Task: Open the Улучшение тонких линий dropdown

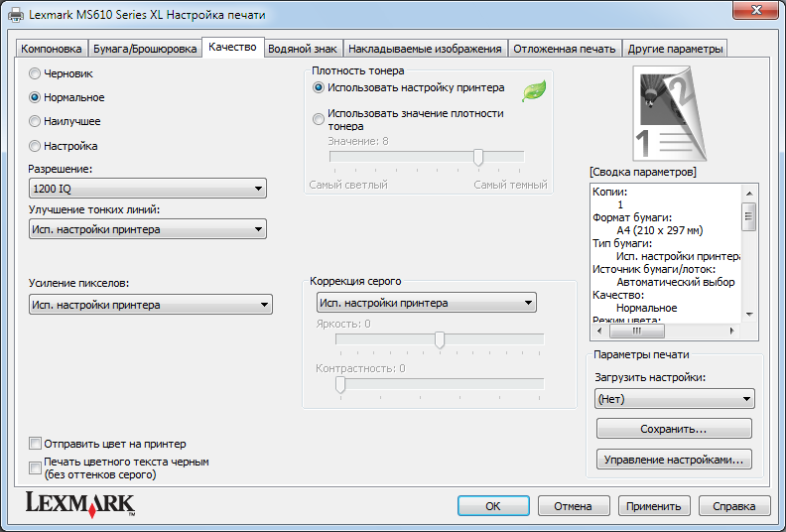Action: (147, 229)
